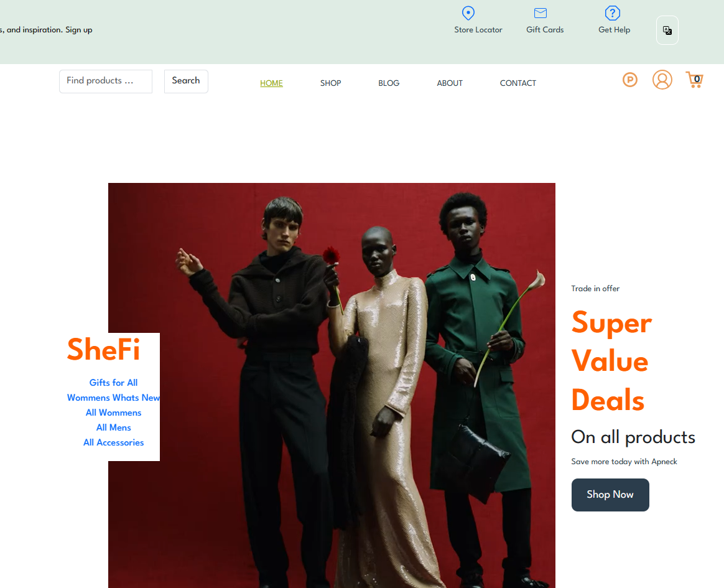Click the Gift Cards envelope icon
The height and width of the screenshot is (588, 724).
(541, 13)
